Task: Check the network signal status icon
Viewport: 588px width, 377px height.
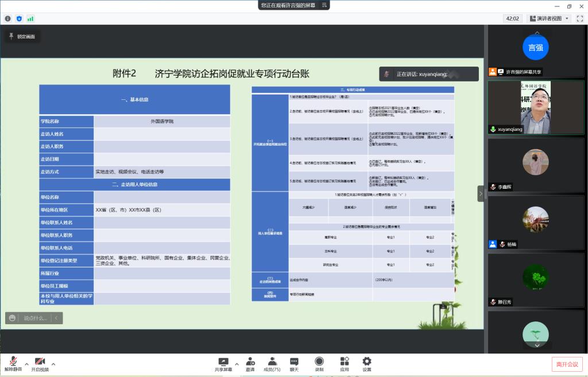Action: [x=30, y=18]
